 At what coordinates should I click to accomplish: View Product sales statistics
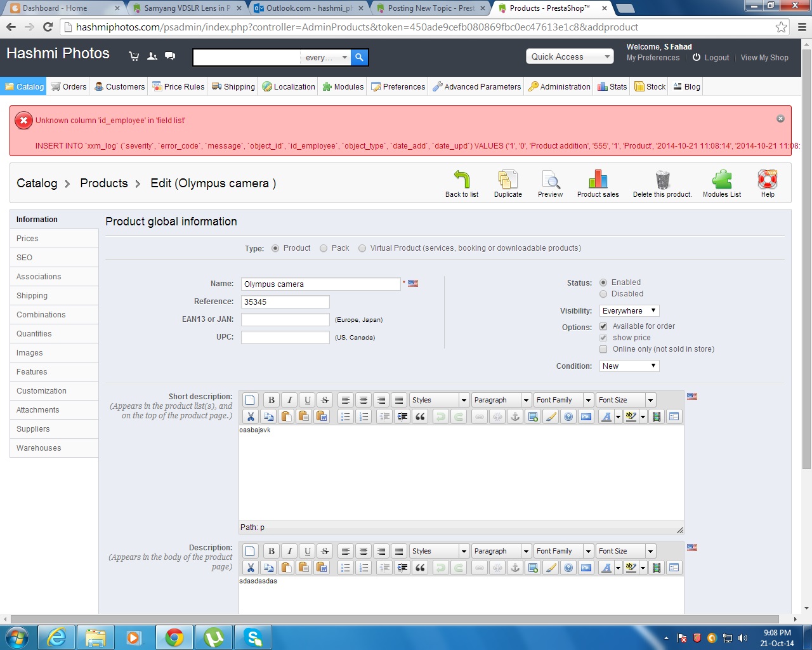(x=598, y=180)
